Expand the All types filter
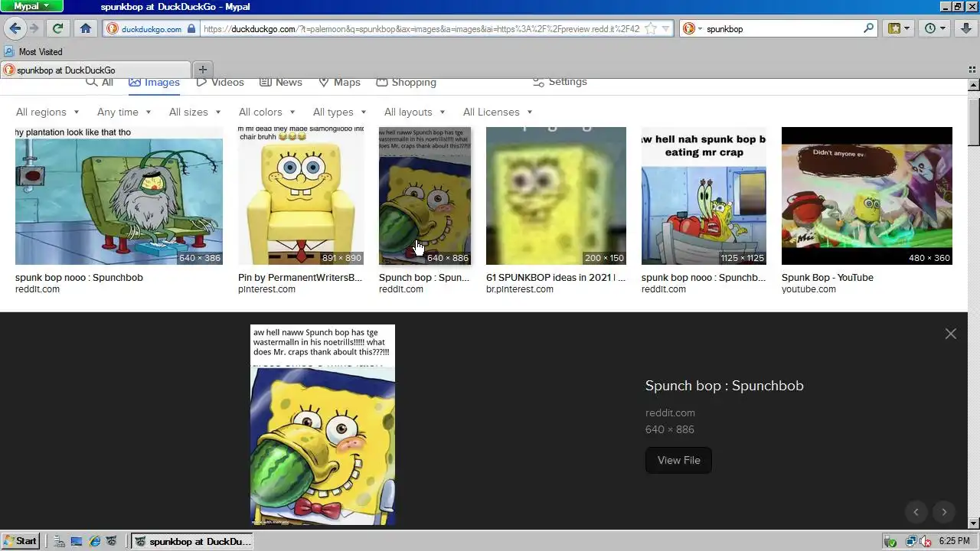The image size is (980, 551). pyautogui.click(x=339, y=112)
